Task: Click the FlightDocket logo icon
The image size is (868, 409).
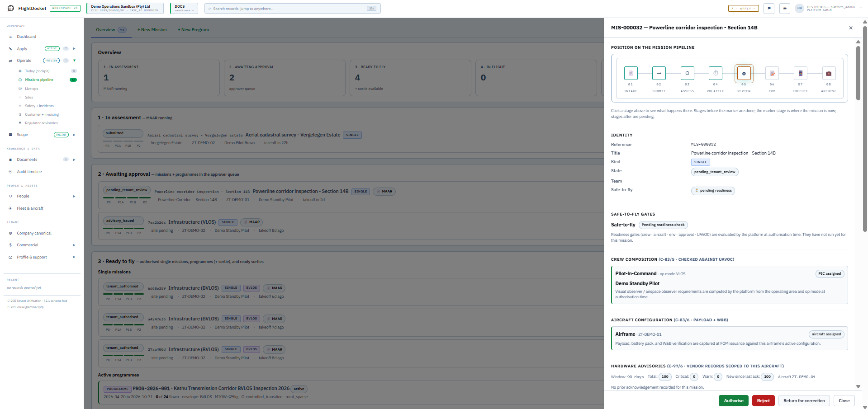Action: pos(11,8)
